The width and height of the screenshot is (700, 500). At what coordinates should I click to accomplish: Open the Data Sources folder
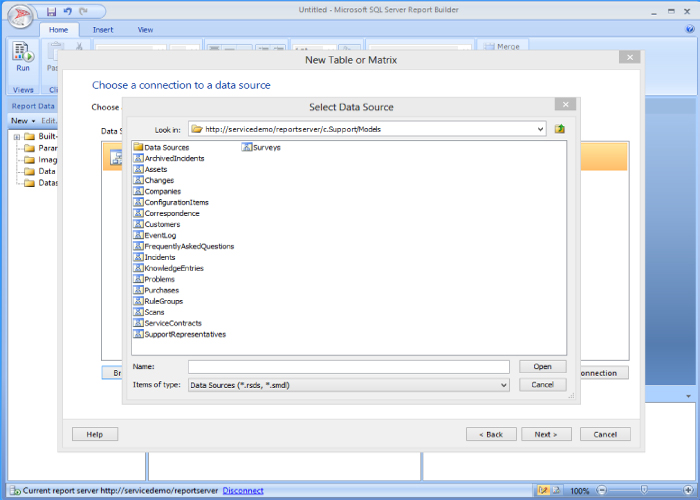[161, 147]
